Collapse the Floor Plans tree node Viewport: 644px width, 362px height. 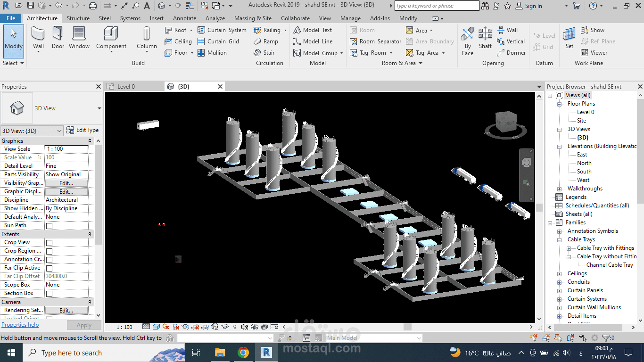[559, 104]
